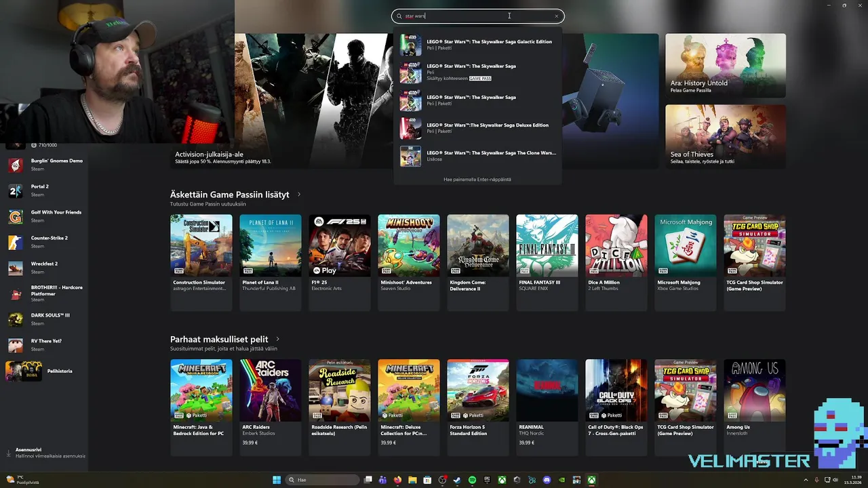Expand Äskettäin Game Passiin lisätyt section chevron
This screenshot has width=868, height=488.
pyautogui.click(x=299, y=195)
